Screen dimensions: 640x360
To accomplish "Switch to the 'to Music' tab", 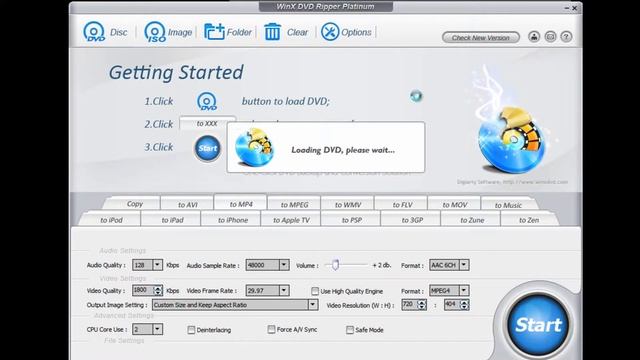I will click(508, 204).
